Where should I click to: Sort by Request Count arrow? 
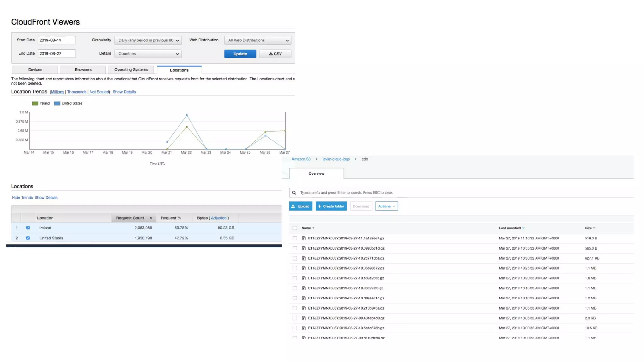point(151,218)
